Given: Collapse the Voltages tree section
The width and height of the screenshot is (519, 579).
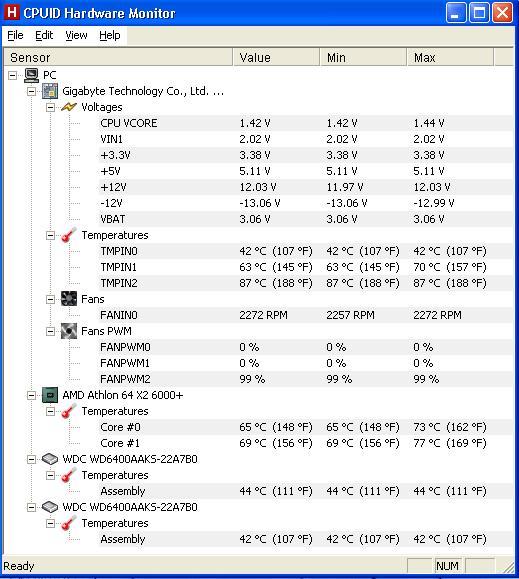Looking at the screenshot, I should point(50,107).
